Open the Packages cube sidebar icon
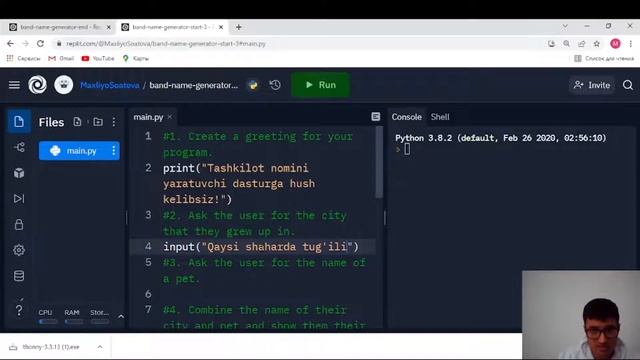 click(19, 173)
